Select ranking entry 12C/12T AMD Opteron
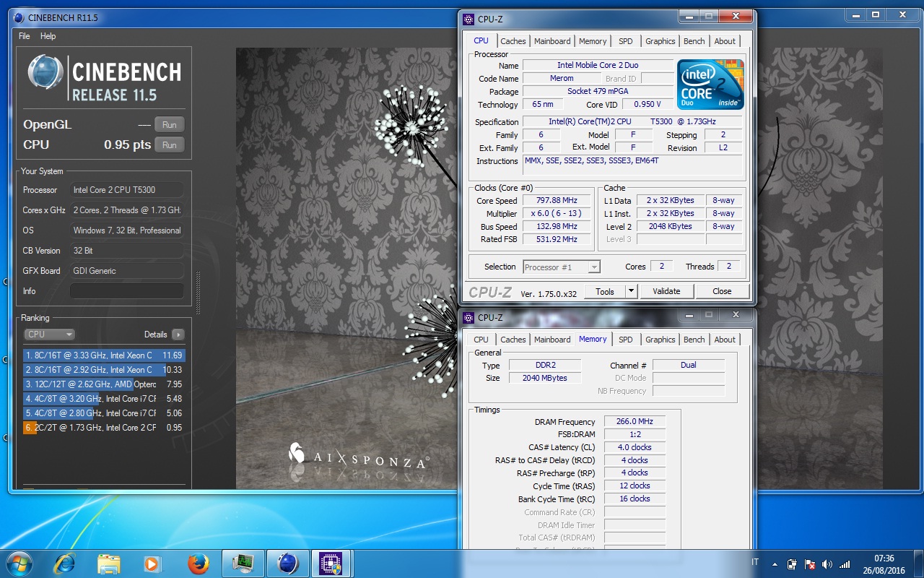The height and width of the screenshot is (578, 924). coord(104,384)
